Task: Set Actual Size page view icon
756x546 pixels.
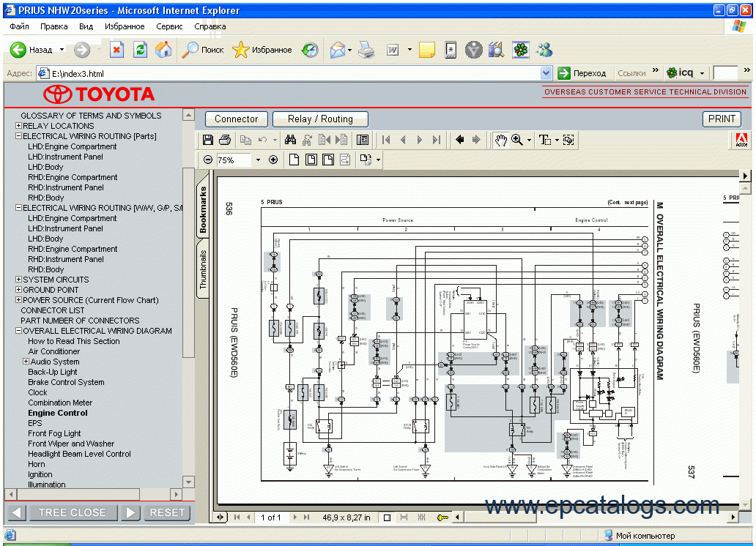Action: (294, 160)
